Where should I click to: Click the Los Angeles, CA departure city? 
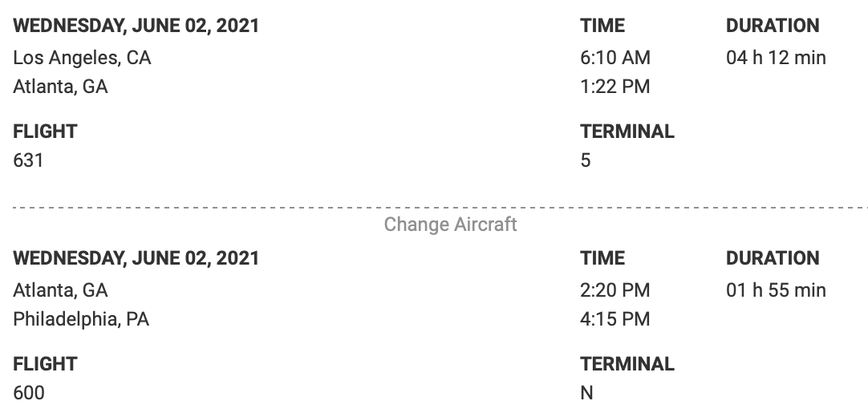coord(82,58)
